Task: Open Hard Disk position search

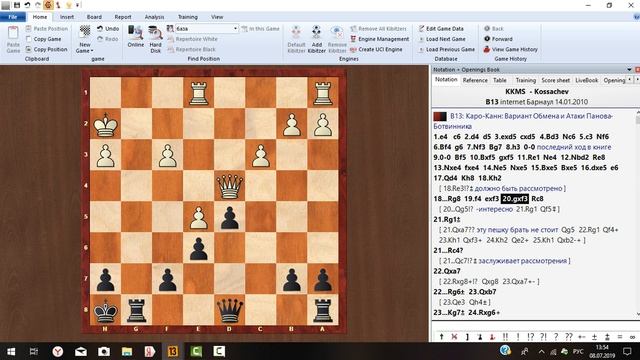Action: click(x=156, y=40)
